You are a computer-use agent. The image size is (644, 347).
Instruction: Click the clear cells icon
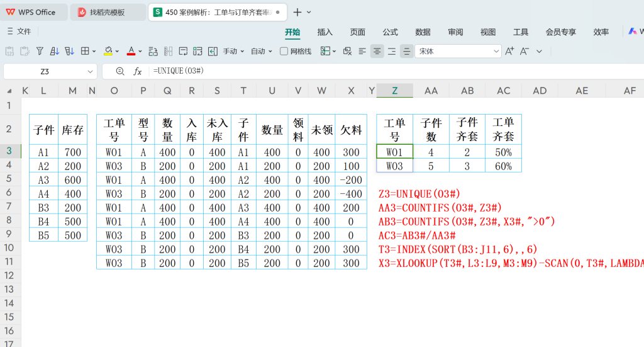(347, 52)
